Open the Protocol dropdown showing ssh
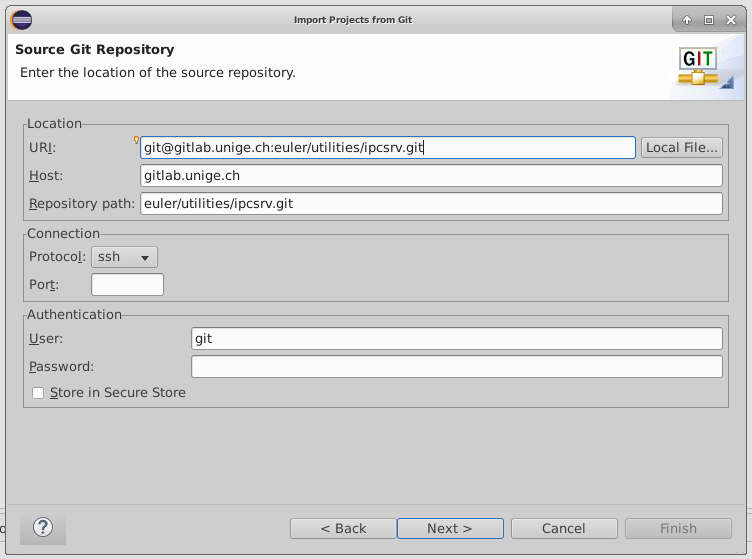Screen dimensions: 752x559 (x=124, y=257)
